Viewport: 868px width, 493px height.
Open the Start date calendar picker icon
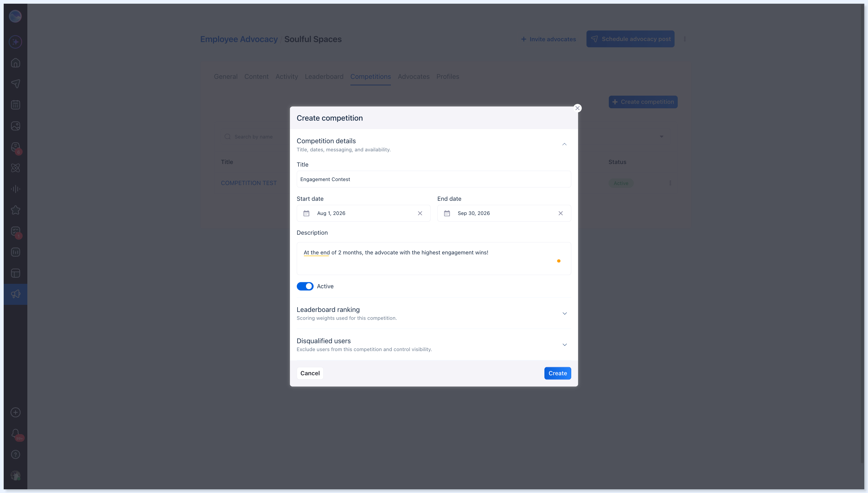(306, 213)
